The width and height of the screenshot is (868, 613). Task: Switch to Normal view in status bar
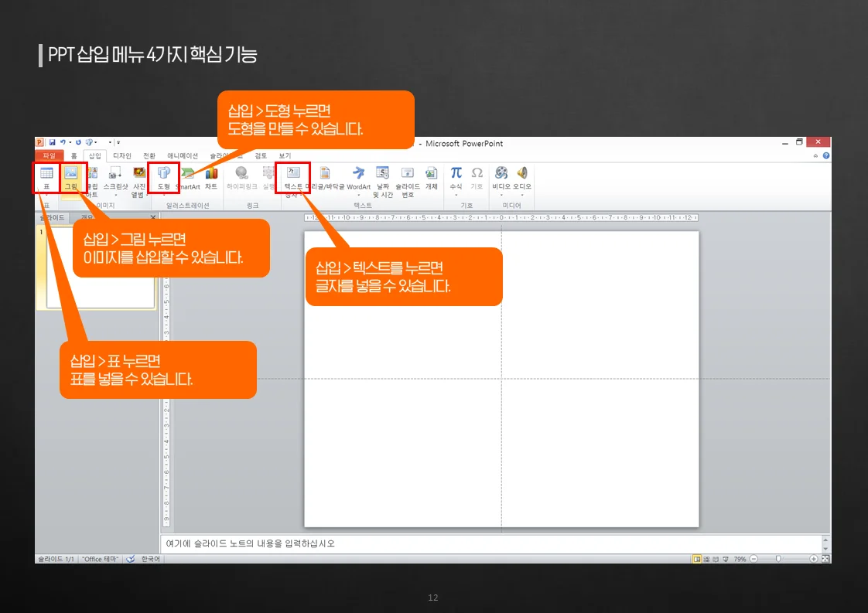697,559
